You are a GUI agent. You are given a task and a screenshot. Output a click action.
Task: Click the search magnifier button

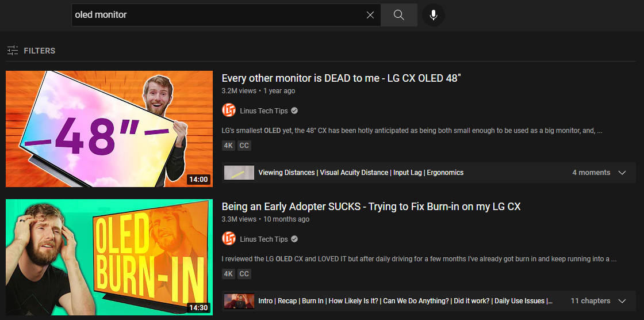(399, 15)
